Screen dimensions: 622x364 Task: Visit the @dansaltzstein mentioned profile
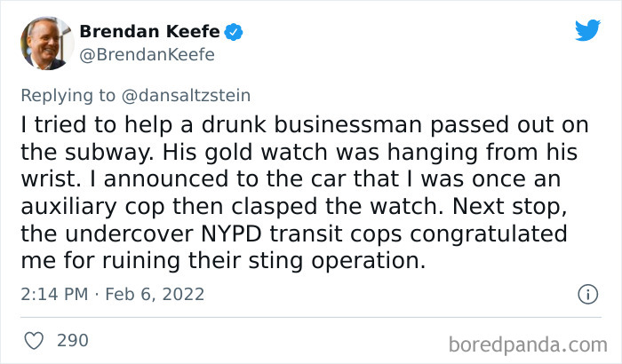tap(186, 96)
